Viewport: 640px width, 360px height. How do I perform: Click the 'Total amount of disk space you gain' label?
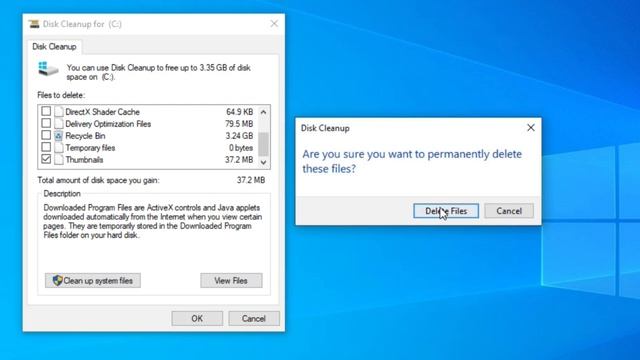tap(98, 180)
